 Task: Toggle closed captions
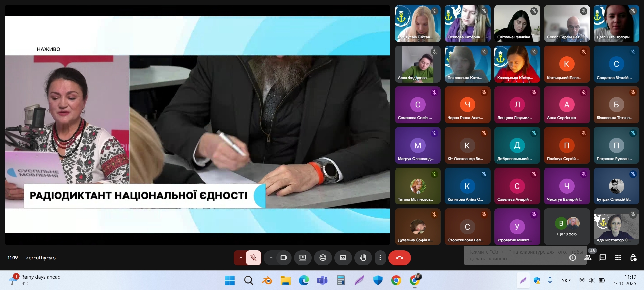[343, 258]
